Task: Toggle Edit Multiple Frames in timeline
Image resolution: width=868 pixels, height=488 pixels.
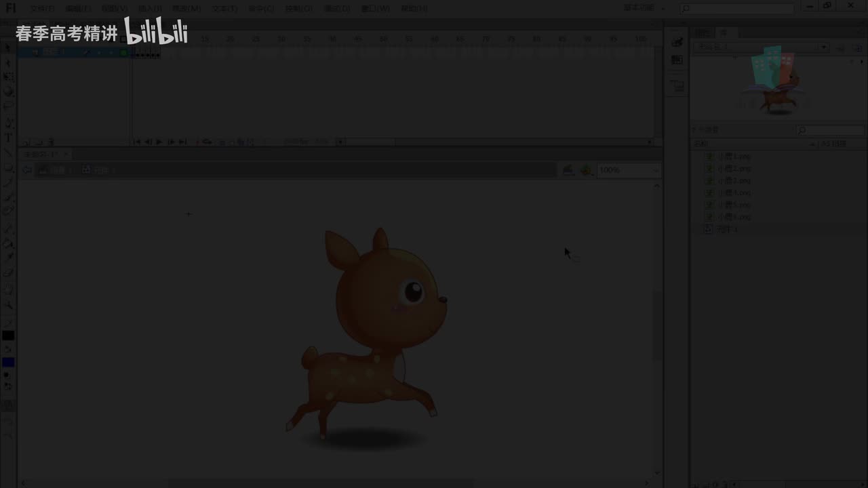Action: (241, 142)
